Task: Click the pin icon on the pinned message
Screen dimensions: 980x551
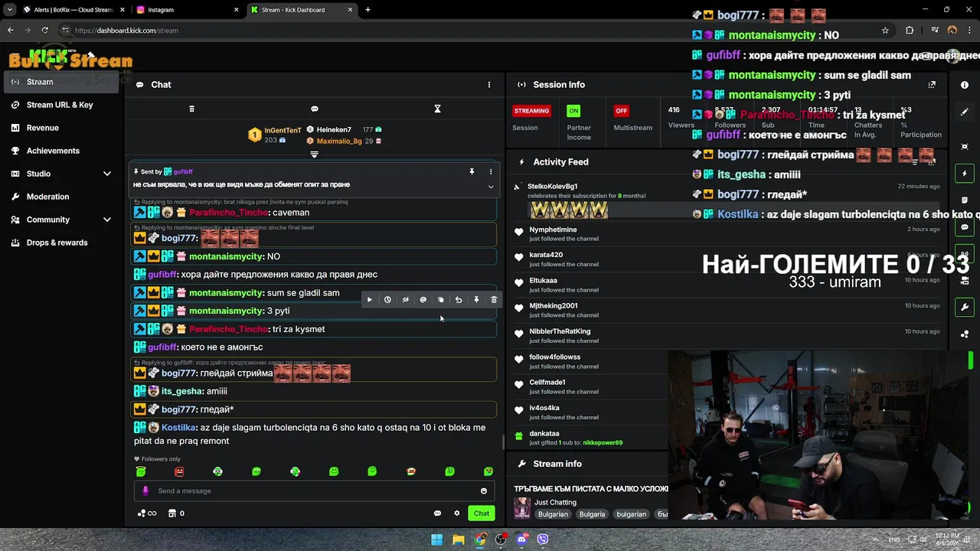Action: 472,172
